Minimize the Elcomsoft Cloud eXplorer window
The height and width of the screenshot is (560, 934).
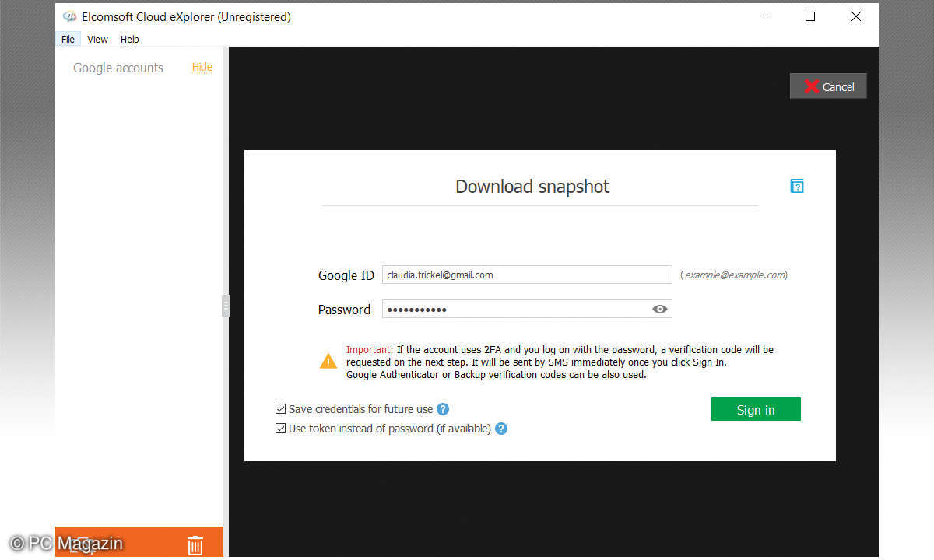[x=764, y=16]
